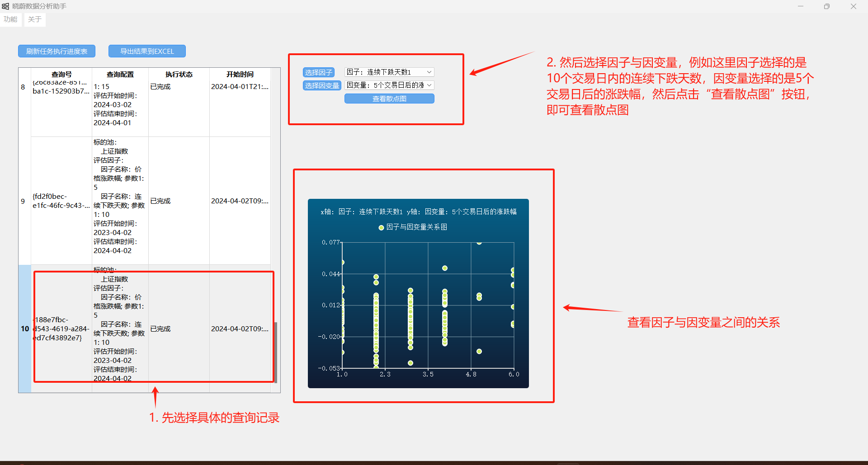This screenshot has width=868, height=465.
Task: Click start time cell in row 9
Action: [240, 201]
